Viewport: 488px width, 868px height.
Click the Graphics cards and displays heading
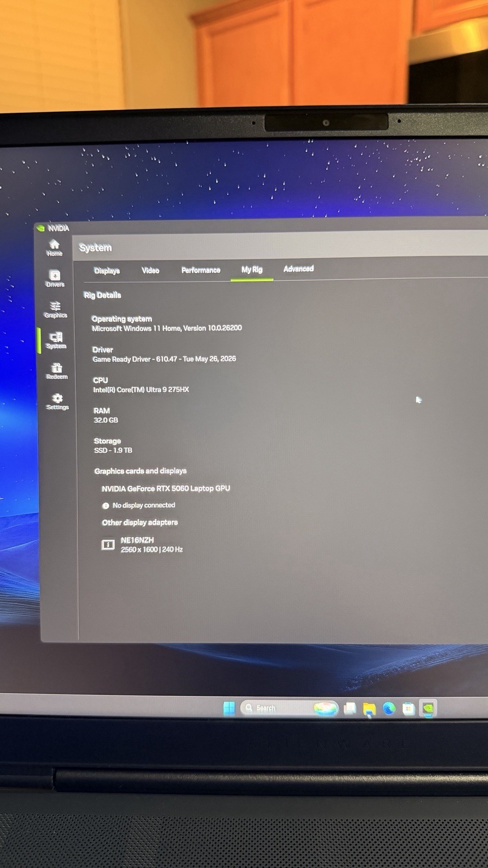[140, 471]
